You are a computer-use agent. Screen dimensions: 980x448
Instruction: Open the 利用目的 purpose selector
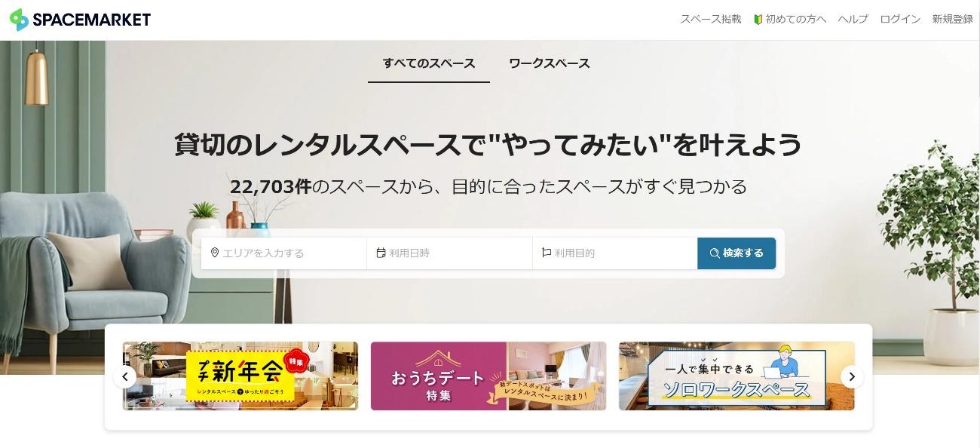tap(615, 253)
